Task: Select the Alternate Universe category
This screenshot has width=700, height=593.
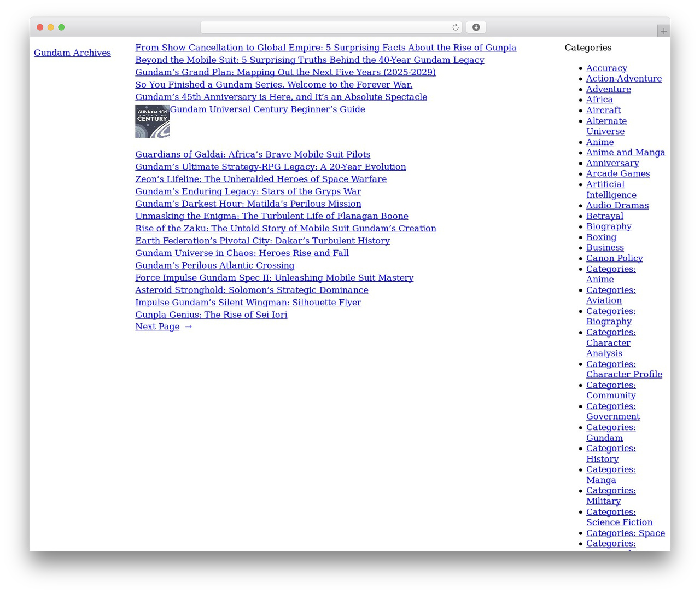Action: [x=606, y=126]
